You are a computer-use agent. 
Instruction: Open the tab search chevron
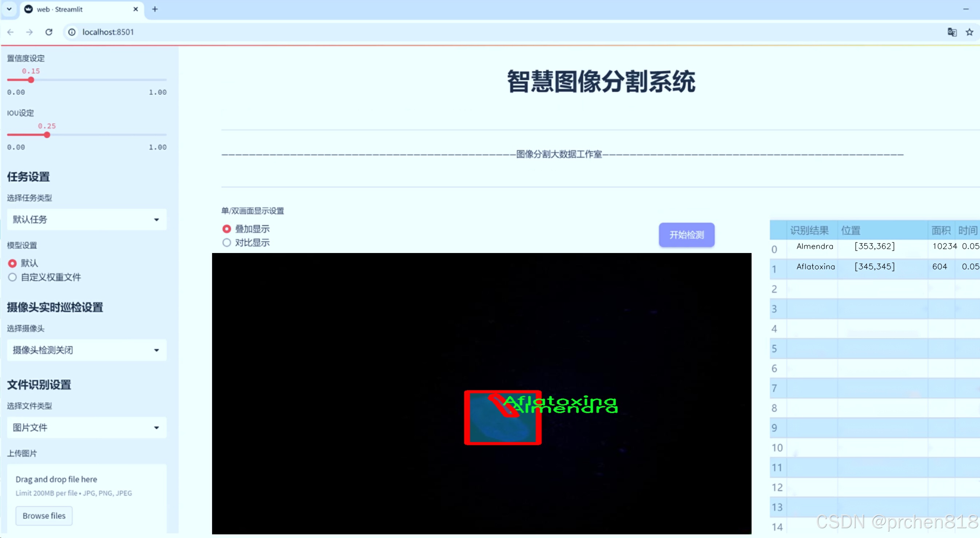pos(9,9)
